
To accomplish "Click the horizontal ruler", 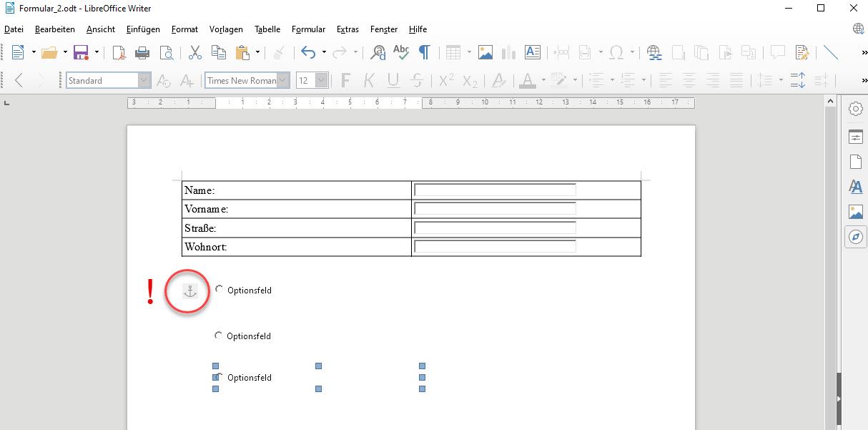I will point(411,103).
